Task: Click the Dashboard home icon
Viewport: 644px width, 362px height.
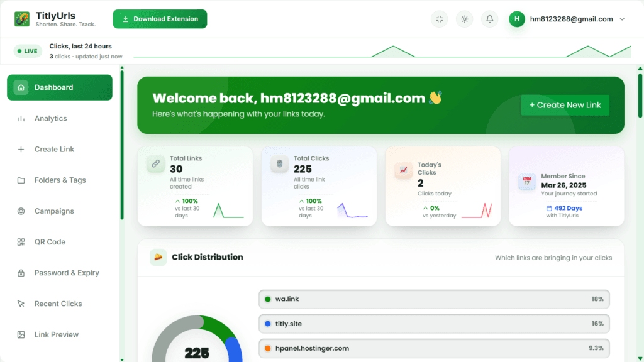Action: [x=21, y=87]
